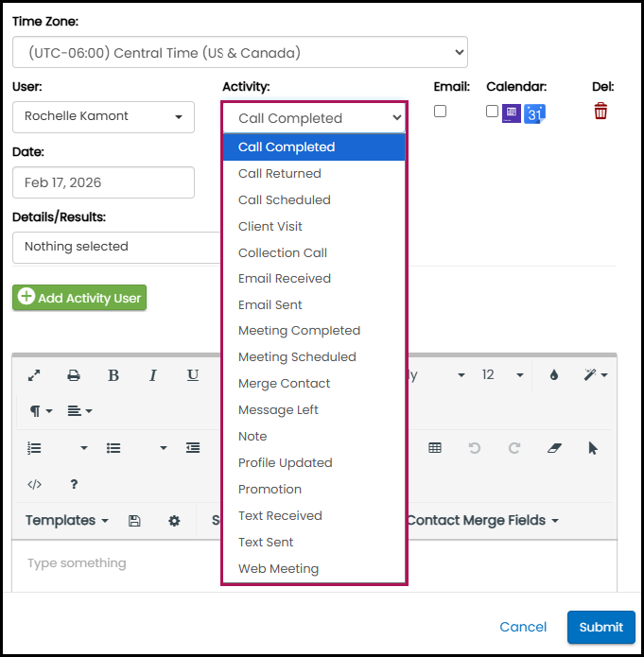This screenshot has width=644, height=657.
Task: Click the purple Outlook calendar icon
Action: point(512,113)
